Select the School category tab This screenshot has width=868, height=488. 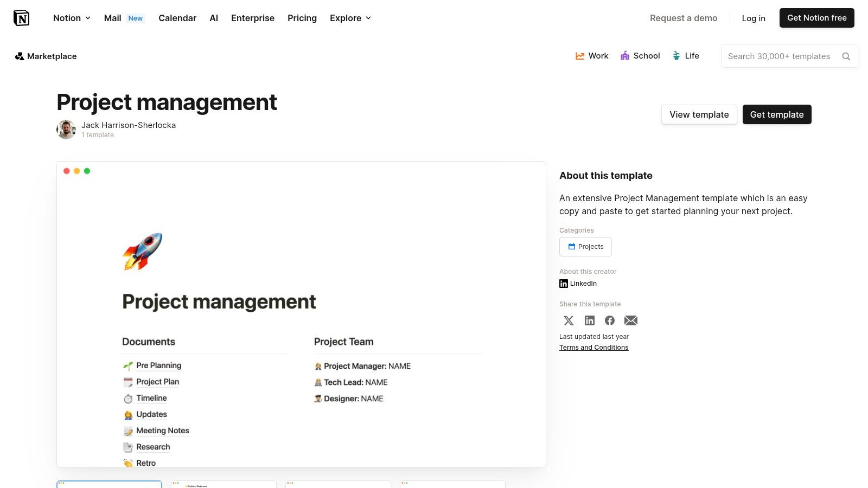tap(640, 56)
